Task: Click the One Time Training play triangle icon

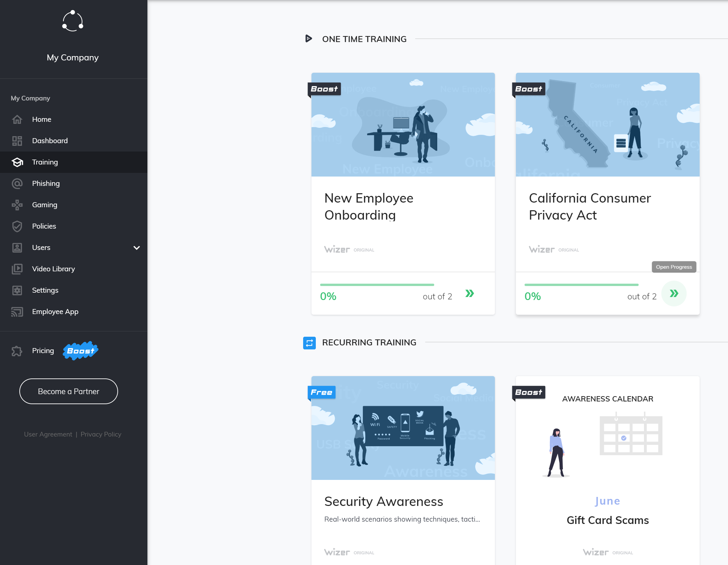Action: pyautogui.click(x=309, y=39)
